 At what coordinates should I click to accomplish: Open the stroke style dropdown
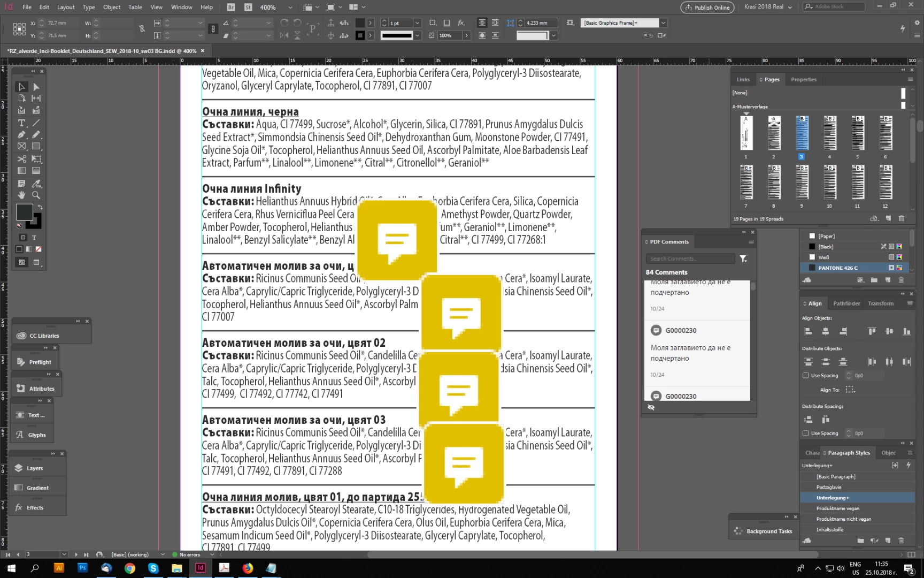tap(418, 36)
